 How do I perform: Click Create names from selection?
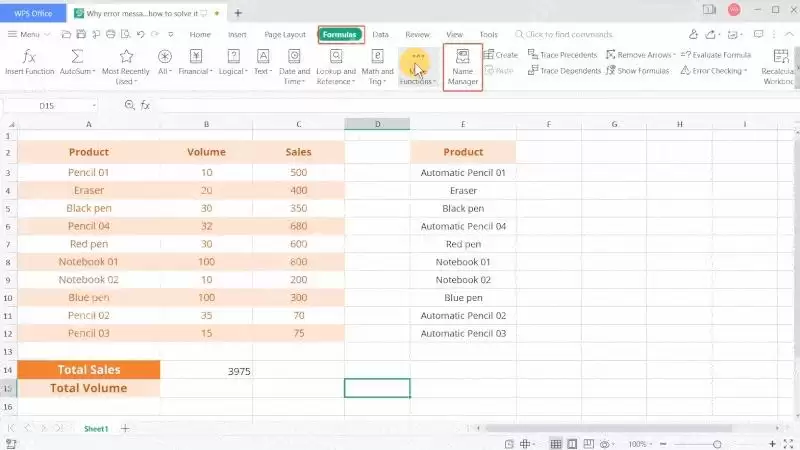pos(501,55)
